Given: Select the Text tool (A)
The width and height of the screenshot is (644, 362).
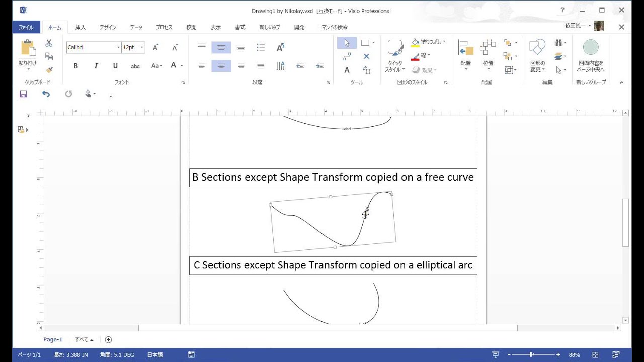Looking at the screenshot, I should [x=347, y=70].
